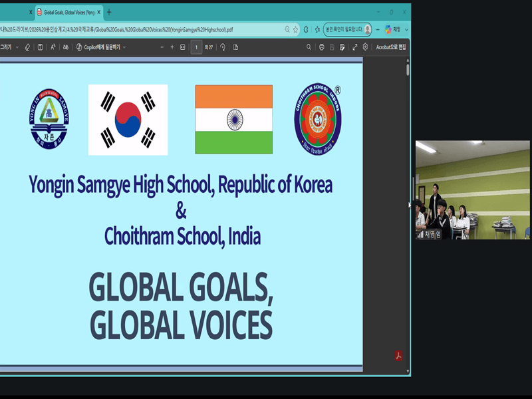Click the Choithram School Indore logo
Image resolution: width=532 pixels, height=399 pixels.
[x=318, y=119]
